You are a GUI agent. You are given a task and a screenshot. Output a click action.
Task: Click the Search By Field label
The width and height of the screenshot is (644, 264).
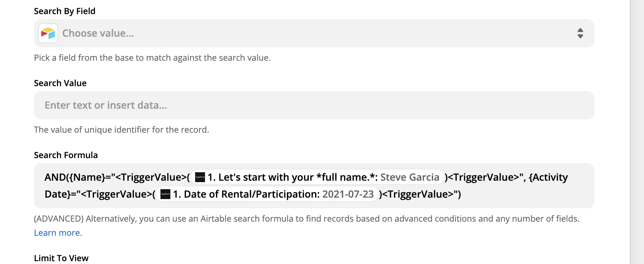coord(65,11)
